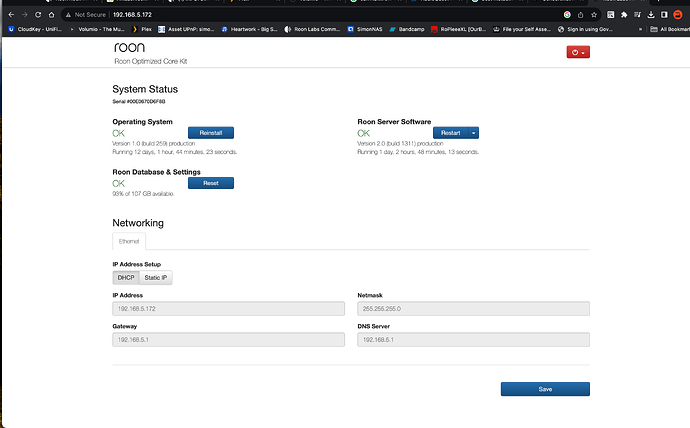Viewport: 690px width, 428px height.
Task: Click the DNS Server field
Action: tap(473, 340)
